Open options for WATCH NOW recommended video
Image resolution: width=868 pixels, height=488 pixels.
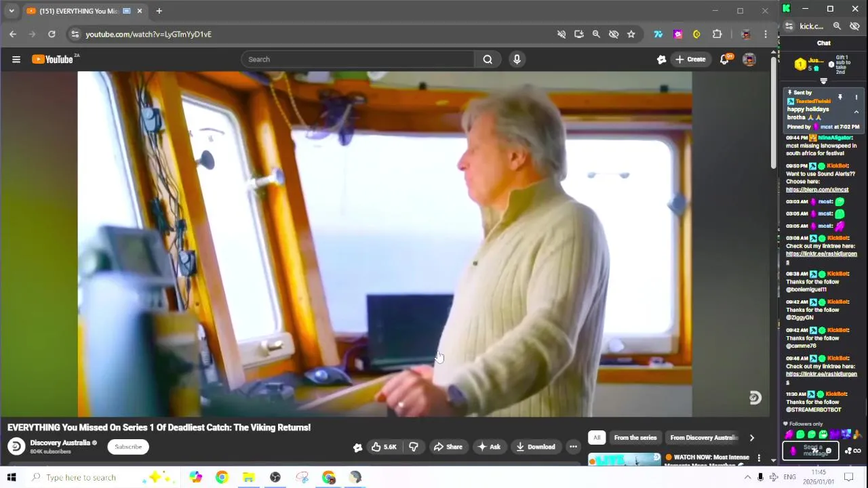pos(759,459)
